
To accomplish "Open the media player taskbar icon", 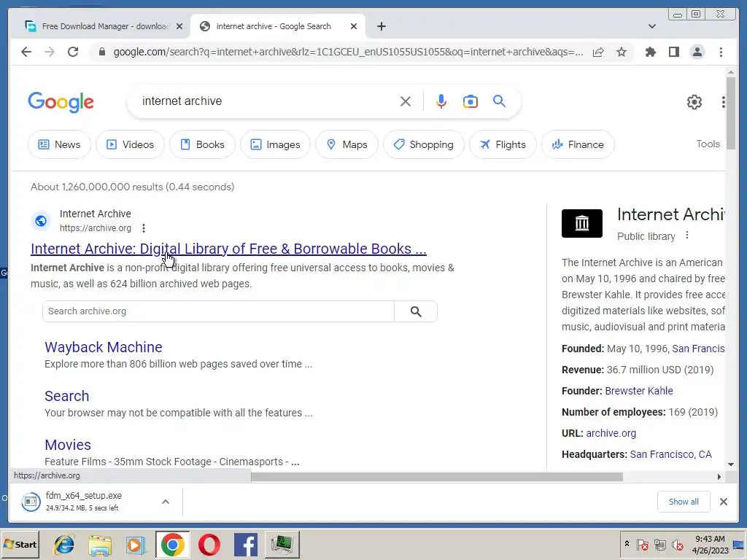I will [x=136, y=544].
